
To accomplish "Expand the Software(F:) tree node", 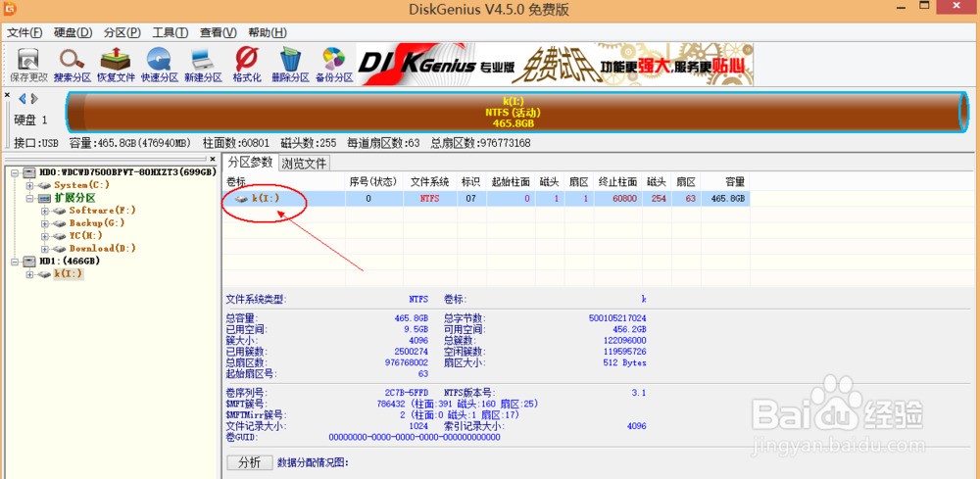I will (44, 211).
